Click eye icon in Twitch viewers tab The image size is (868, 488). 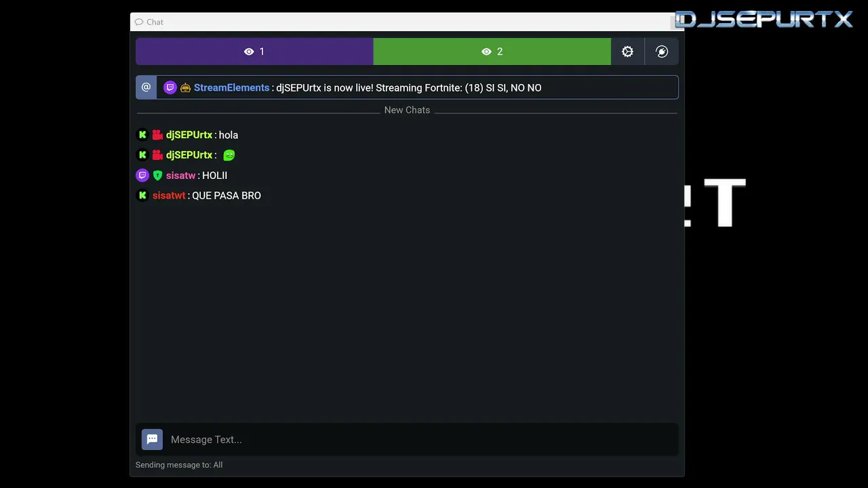coord(249,52)
